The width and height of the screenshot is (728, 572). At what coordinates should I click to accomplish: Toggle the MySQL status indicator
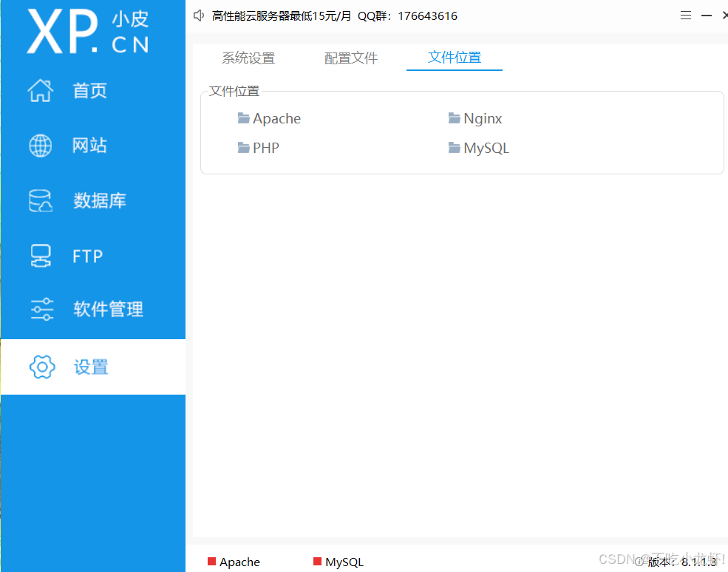[316, 562]
